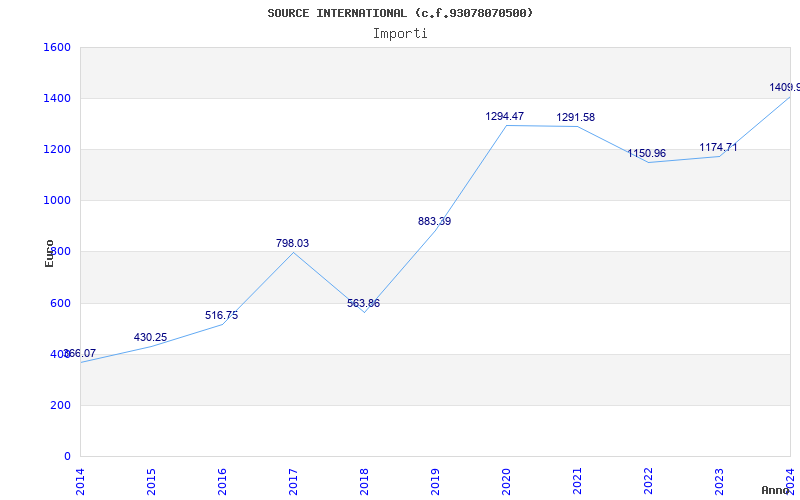Select the 1150.96 data label

pos(646,154)
